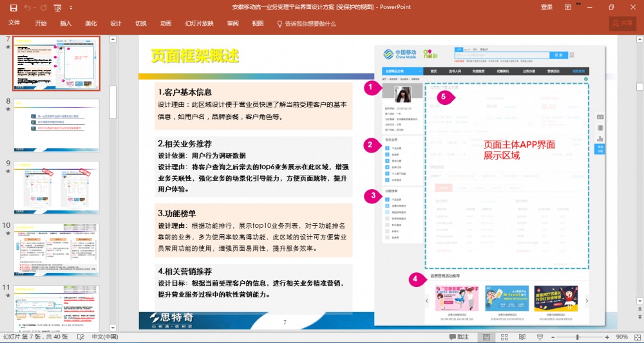Image resolution: width=644 pixels, height=343 pixels.
Task: Click slide count 幻灯片 第7张 in status bar
Action: [x=35, y=337]
